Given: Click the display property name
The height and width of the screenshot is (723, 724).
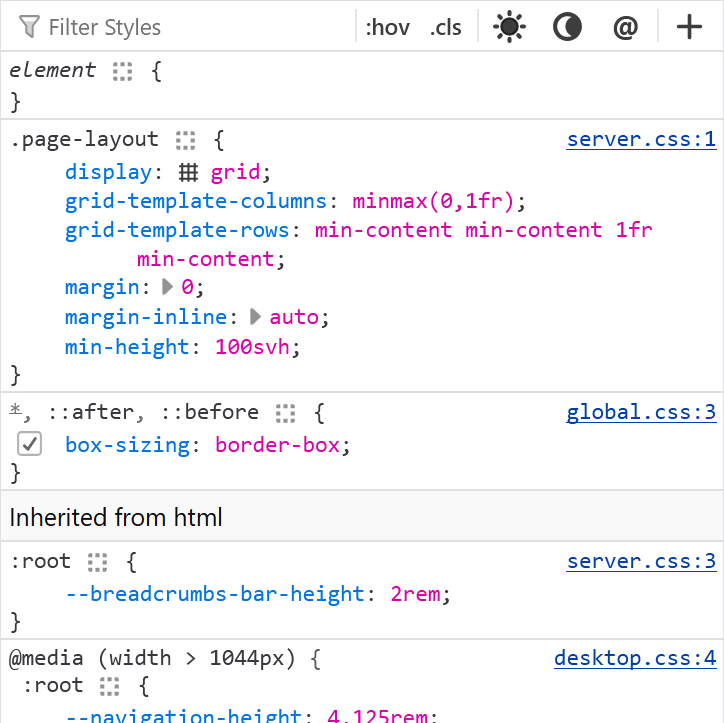Looking at the screenshot, I should click(109, 172).
